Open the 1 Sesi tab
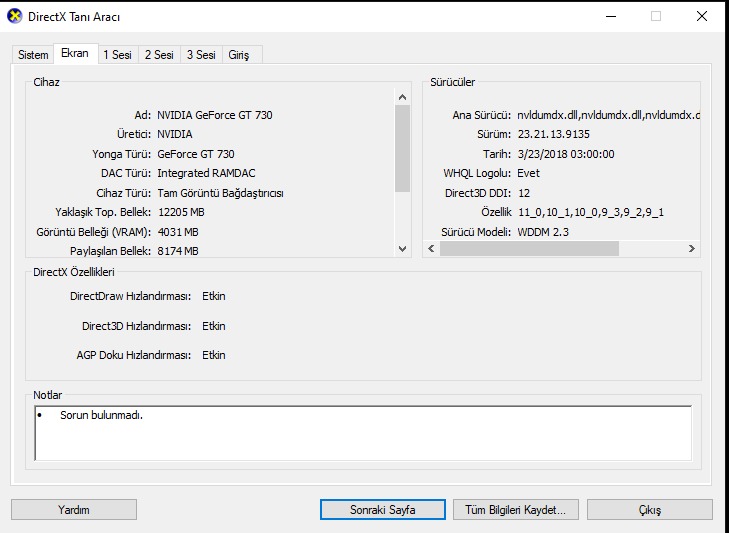The image size is (729, 533). pyautogui.click(x=118, y=55)
